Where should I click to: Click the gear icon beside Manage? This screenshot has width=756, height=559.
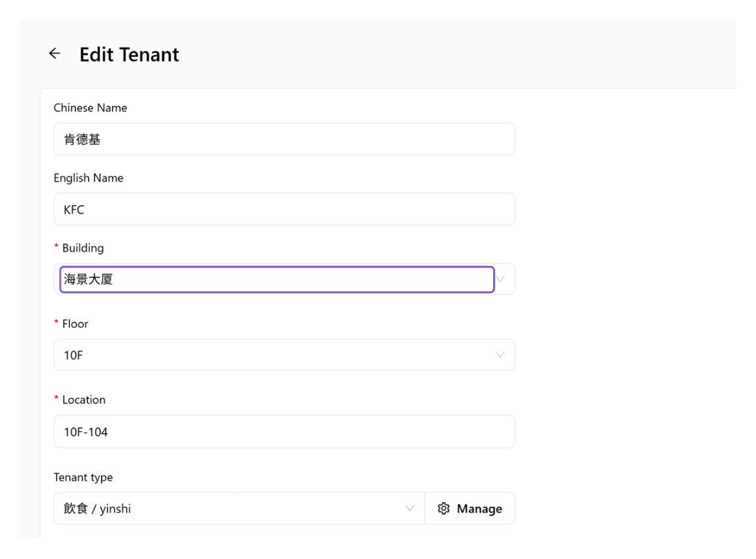[444, 508]
